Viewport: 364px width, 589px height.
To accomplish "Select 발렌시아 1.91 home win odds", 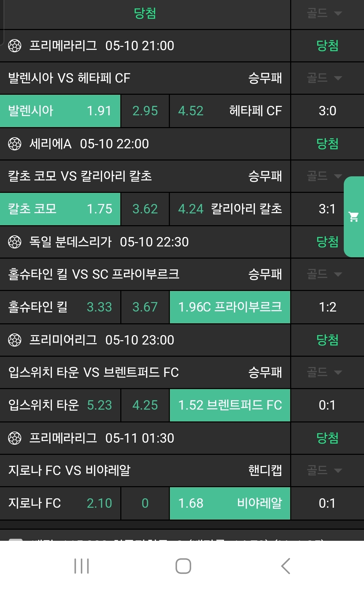I will (x=60, y=111).
